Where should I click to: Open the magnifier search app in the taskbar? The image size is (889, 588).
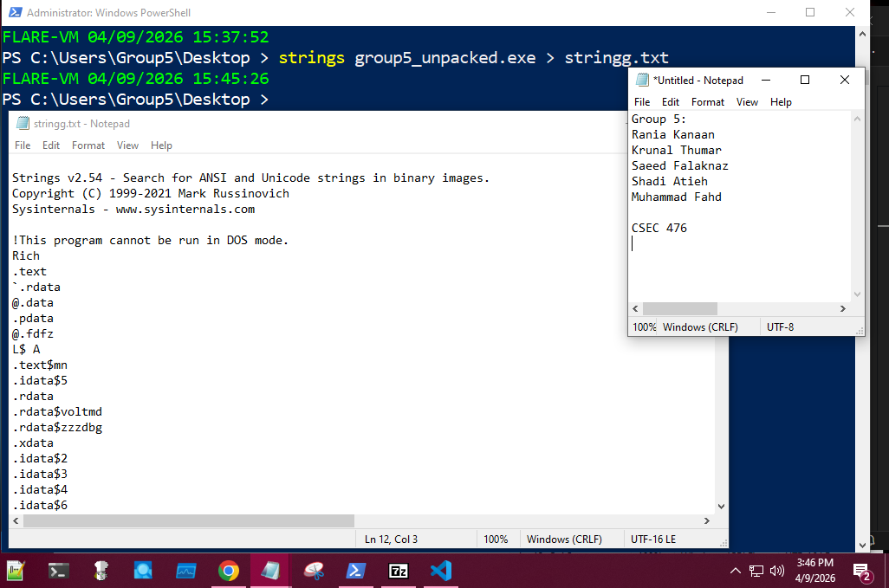143,571
